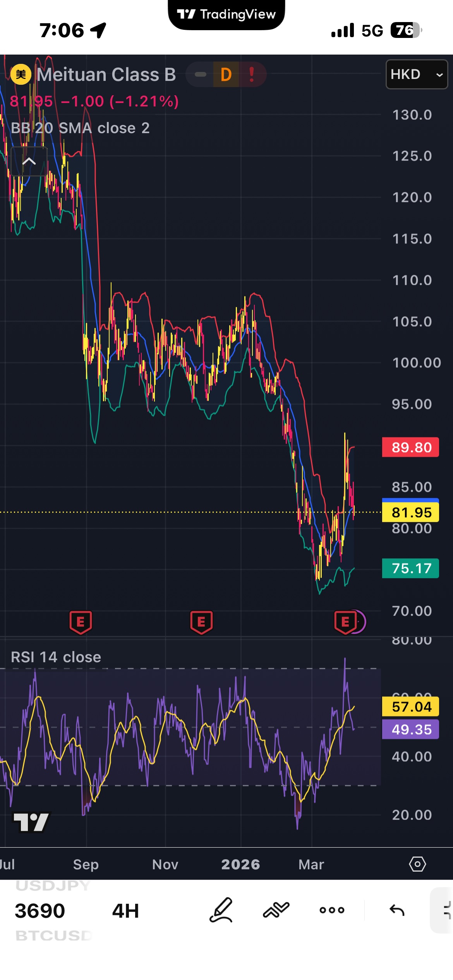Collapse the indicator legend with chevron
Image resolution: width=453 pixels, height=980 pixels.
[x=29, y=161]
